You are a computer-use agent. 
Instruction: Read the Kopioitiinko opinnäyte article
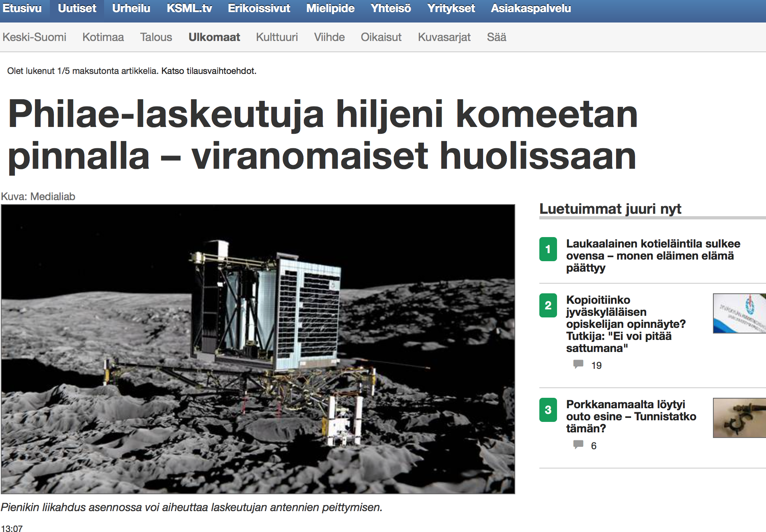click(625, 323)
